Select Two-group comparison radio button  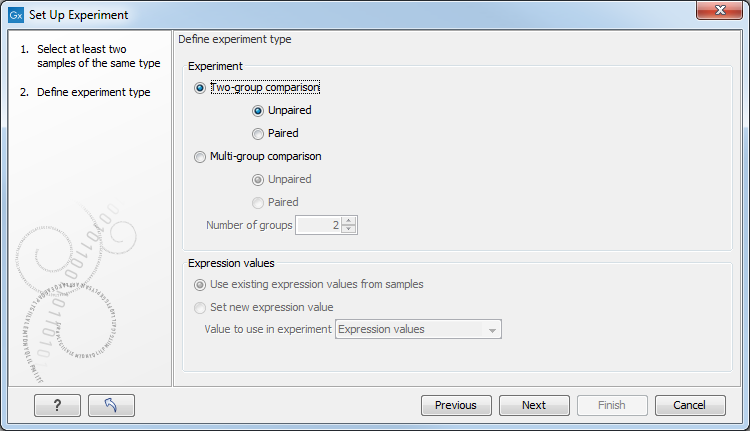pyautogui.click(x=201, y=88)
